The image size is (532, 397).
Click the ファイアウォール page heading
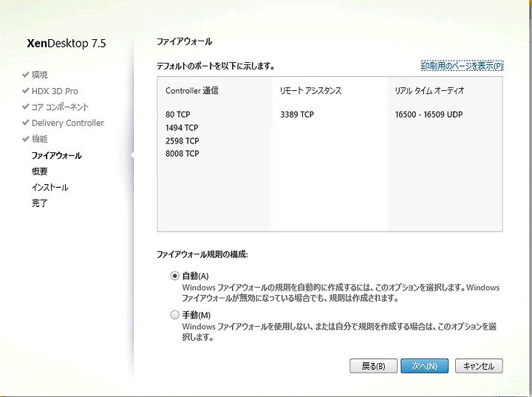tap(184, 42)
